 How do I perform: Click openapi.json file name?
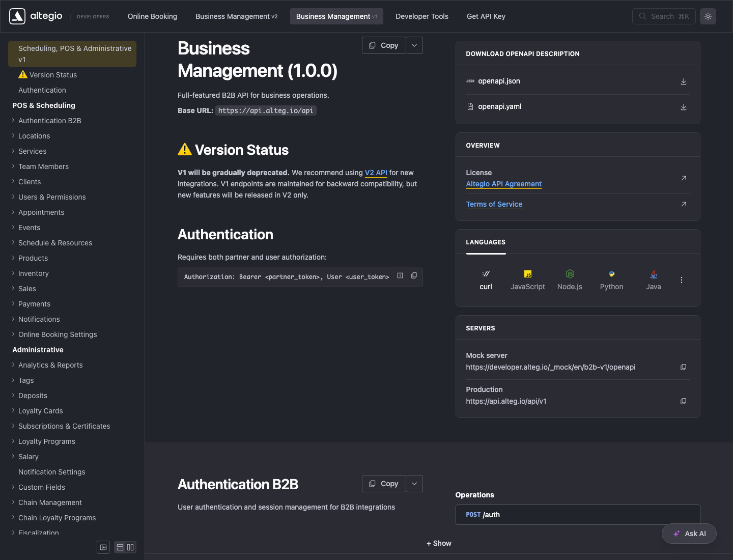click(499, 81)
